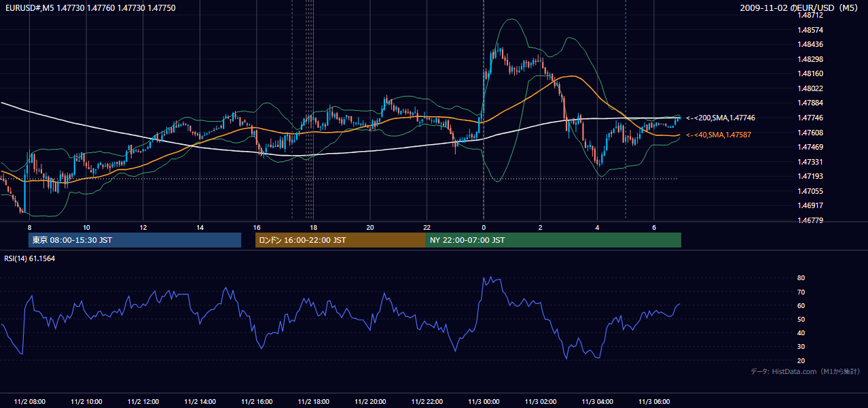Image resolution: width=868 pixels, height=408 pixels.
Task: Click the 11/2 12:00 time label
Action: click(x=143, y=401)
